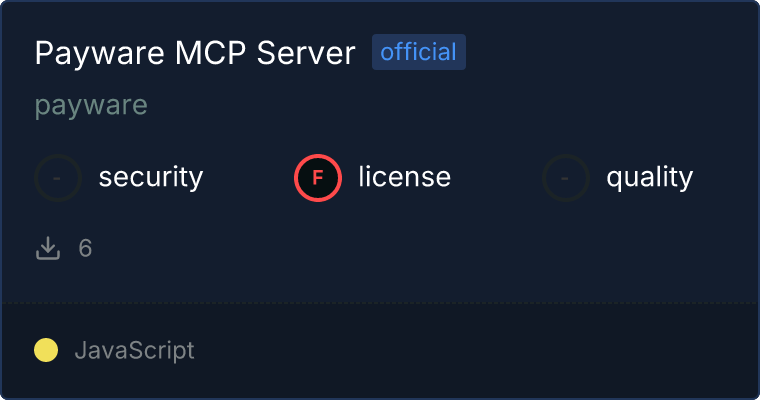Click the empty security score circle

(58, 178)
